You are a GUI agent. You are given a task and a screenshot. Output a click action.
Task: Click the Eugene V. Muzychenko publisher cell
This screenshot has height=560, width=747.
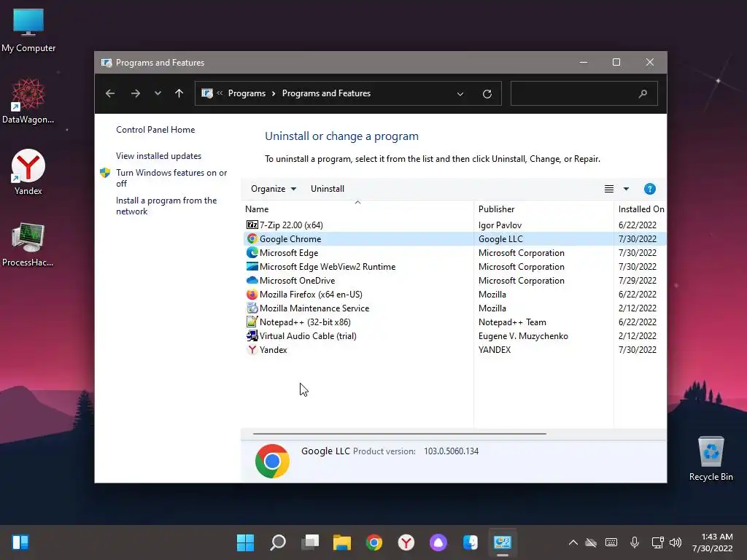[523, 335]
